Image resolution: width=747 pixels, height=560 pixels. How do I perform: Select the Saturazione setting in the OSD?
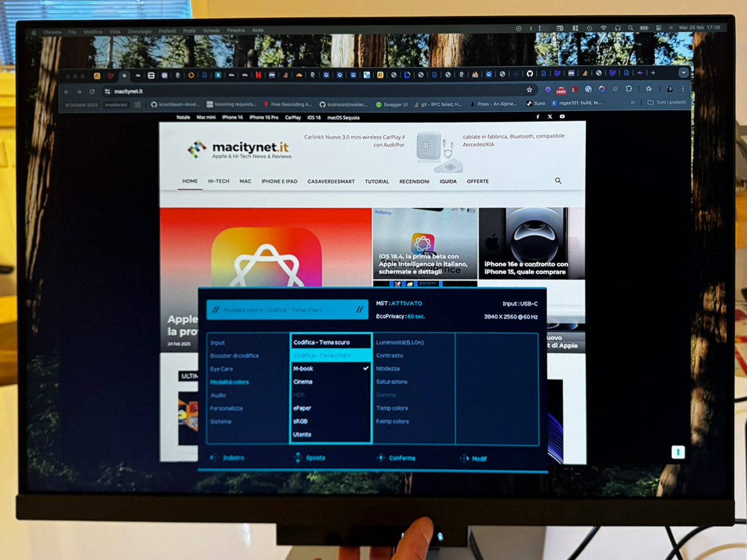392,382
